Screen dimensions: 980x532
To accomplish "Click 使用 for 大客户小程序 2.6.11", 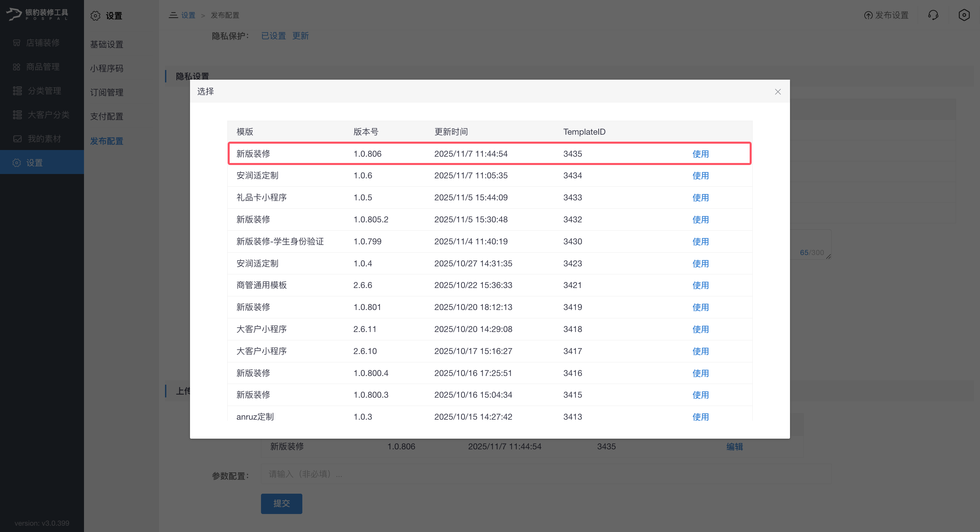I will 700,329.
